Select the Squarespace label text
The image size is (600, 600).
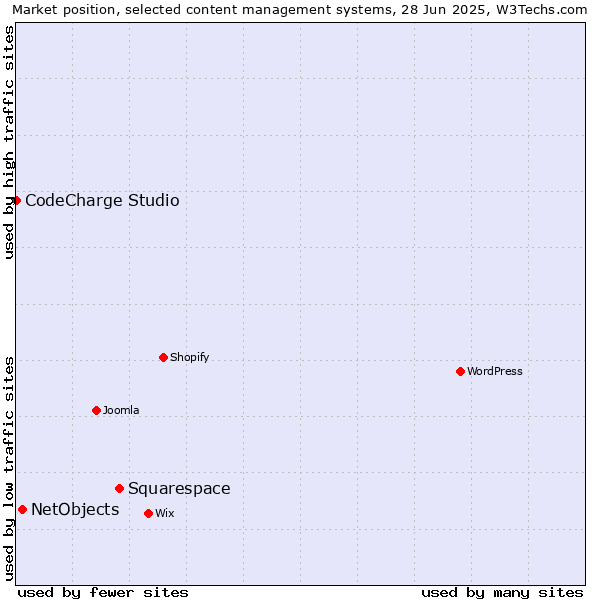point(179,489)
